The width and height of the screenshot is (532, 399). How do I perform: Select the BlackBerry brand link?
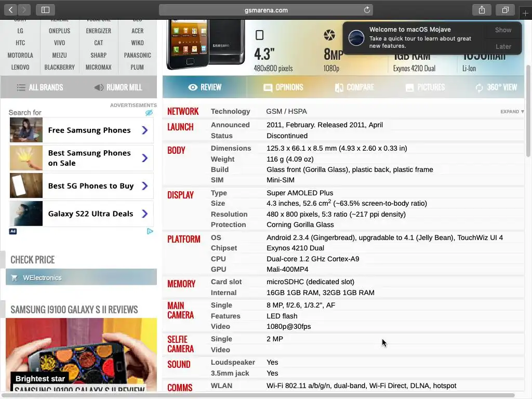pyautogui.click(x=59, y=68)
